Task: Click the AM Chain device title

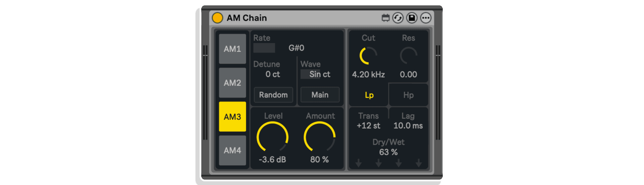Action: [x=247, y=18]
